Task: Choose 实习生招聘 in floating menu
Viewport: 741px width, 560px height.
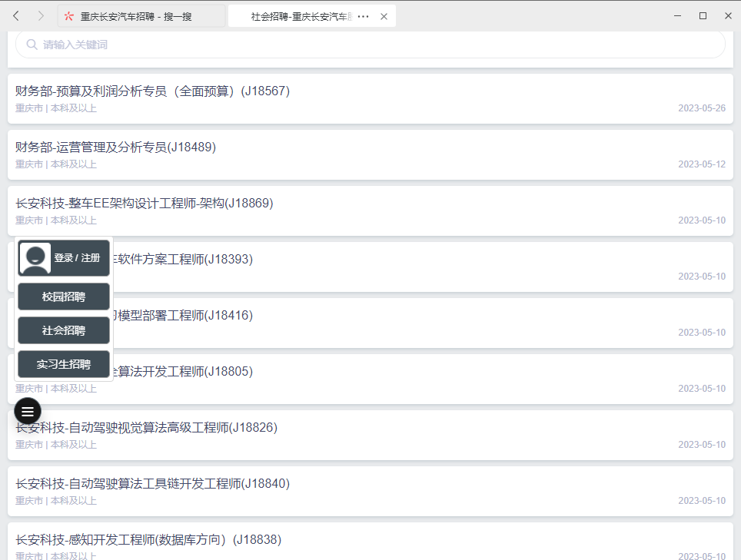Action: pos(64,364)
